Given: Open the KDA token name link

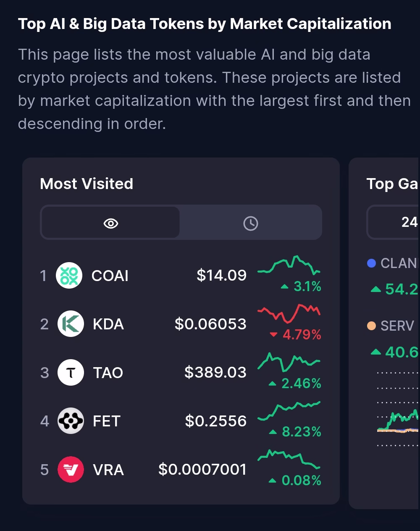Looking at the screenshot, I should click(108, 324).
